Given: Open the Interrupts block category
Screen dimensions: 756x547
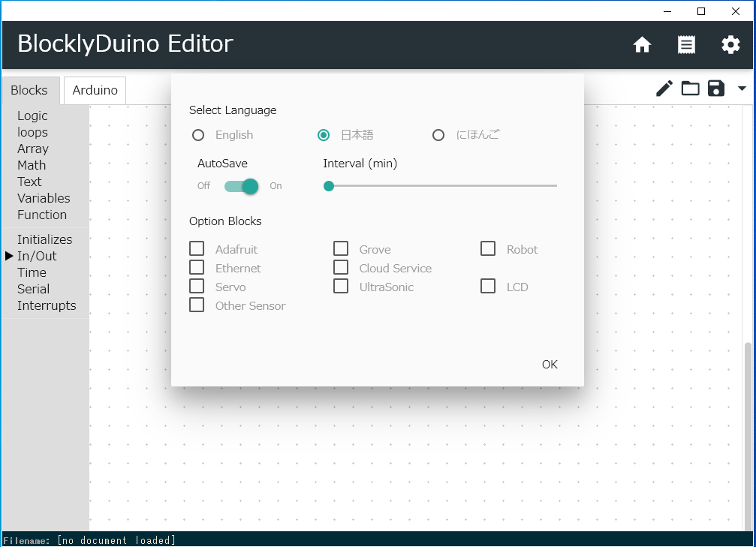Looking at the screenshot, I should coord(47,305).
